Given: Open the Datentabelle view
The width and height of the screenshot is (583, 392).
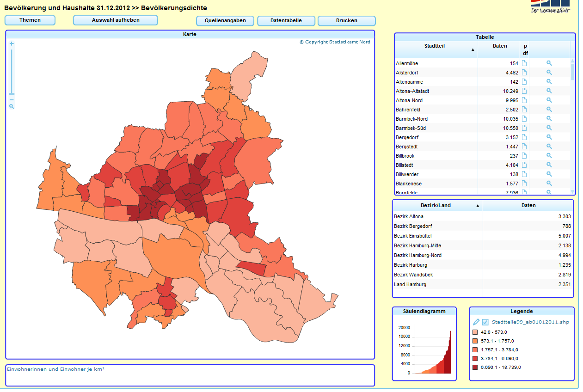Looking at the screenshot, I should click(x=286, y=21).
